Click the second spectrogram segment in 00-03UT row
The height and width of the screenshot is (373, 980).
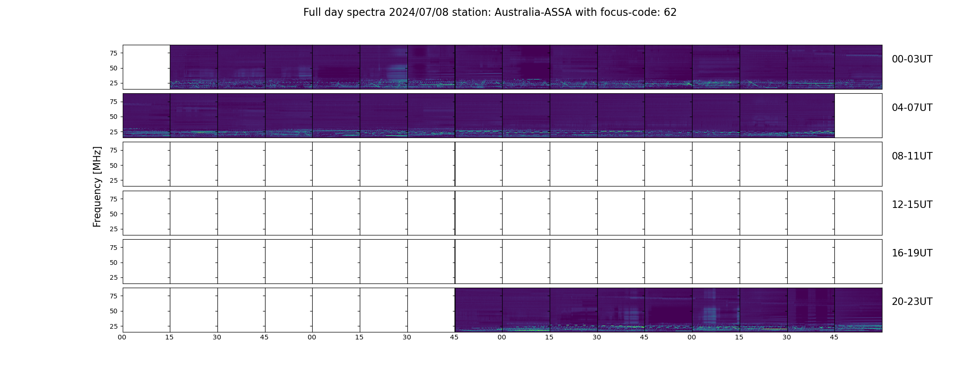click(194, 67)
